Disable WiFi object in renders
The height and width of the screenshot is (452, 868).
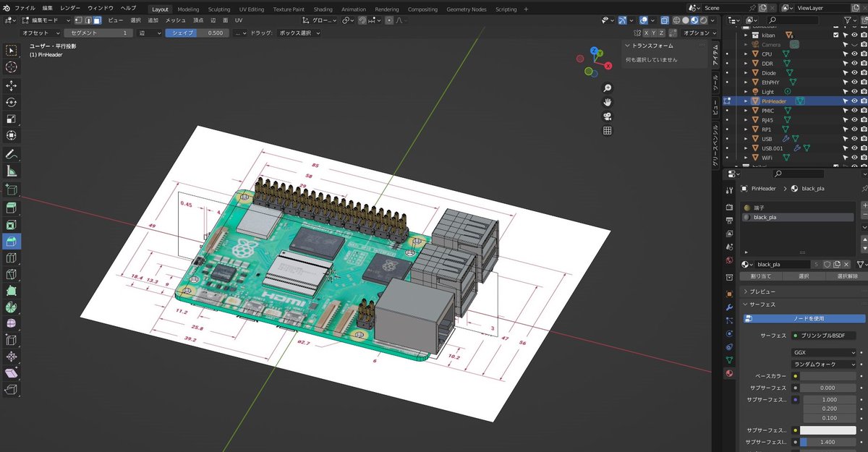point(864,157)
